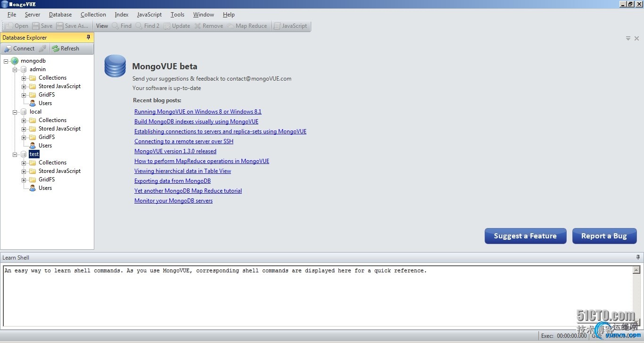
Task: Collapse the admin database node
Action: 15,69
